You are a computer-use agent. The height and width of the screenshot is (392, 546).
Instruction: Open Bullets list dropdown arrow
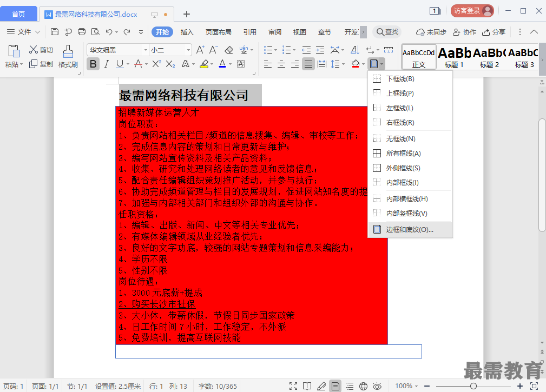(276, 50)
